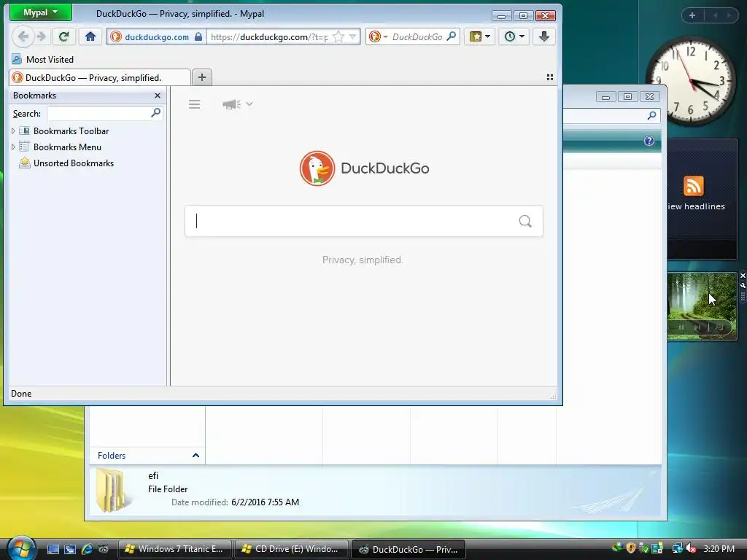The height and width of the screenshot is (560, 747).
Task: Expand the megaphone dropdown chevron
Action: [x=249, y=104]
